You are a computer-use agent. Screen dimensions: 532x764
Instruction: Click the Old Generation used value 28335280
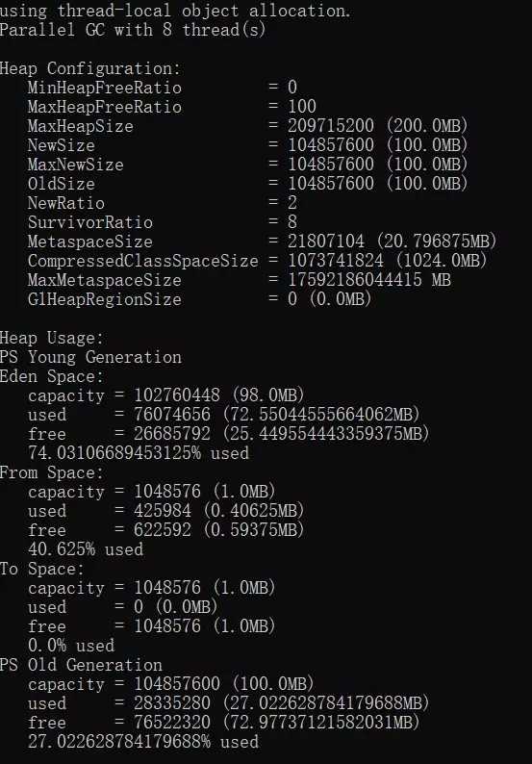tap(172, 703)
